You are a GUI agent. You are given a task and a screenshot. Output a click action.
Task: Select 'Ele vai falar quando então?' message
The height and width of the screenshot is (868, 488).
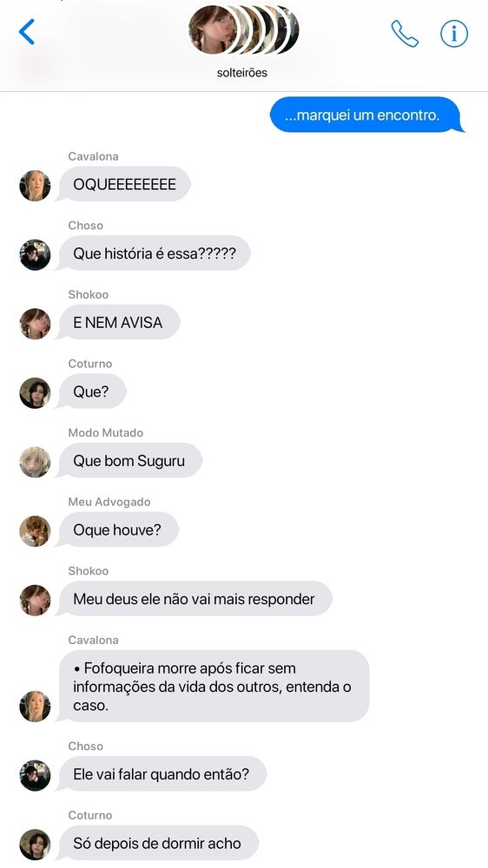coord(162,774)
